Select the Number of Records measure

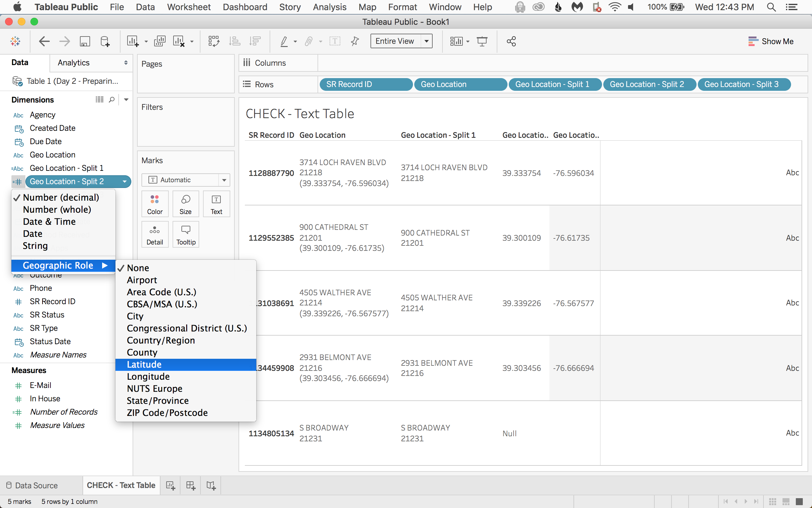click(64, 412)
